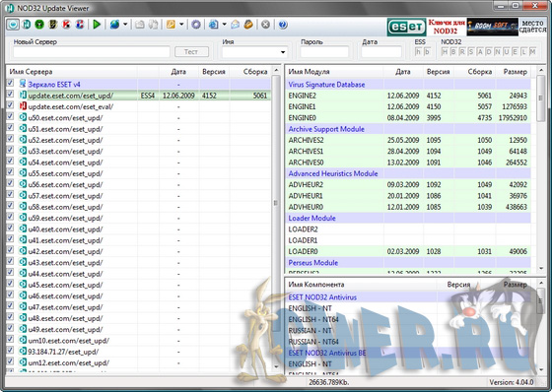552x392 pixels.
Task: Click the gray stop cross icon
Action: tap(266, 25)
